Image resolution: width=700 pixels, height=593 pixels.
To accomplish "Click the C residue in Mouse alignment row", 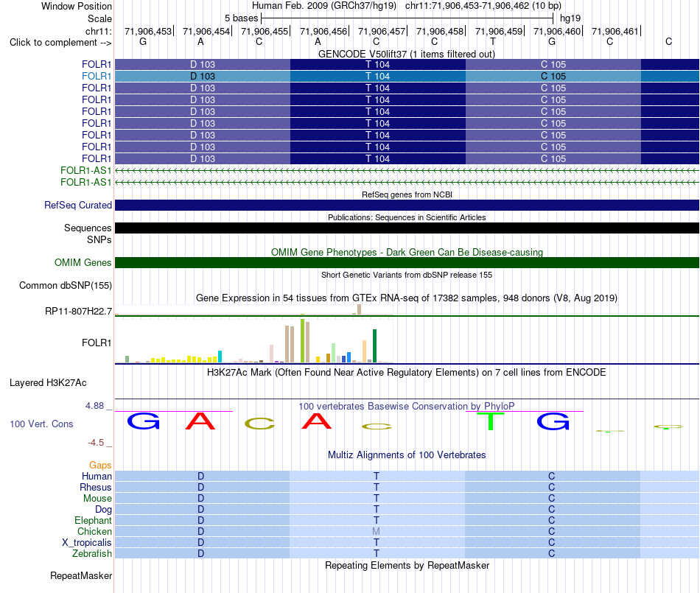I will pos(552,499).
